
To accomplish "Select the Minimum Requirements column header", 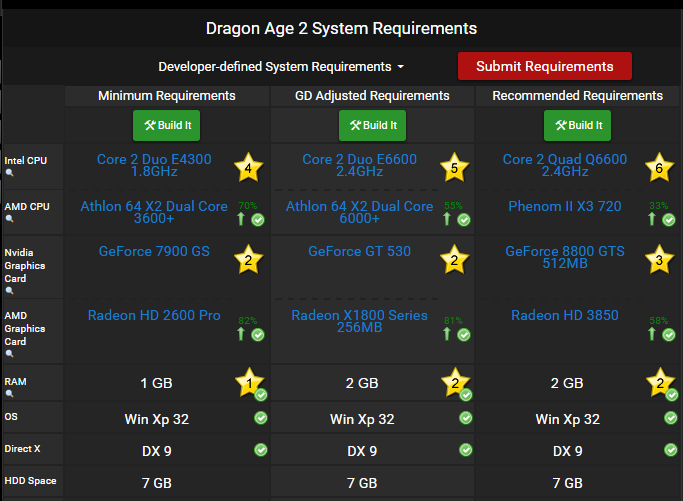I will tap(167, 95).
